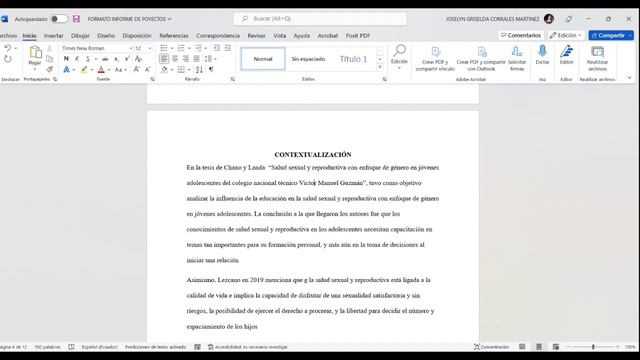This screenshot has width=640, height=360.
Task: Open the Insertar tab
Action: pos(53,36)
